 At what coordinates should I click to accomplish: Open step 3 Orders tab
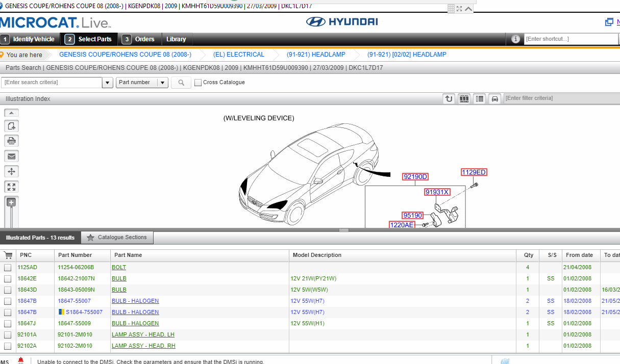139,39
